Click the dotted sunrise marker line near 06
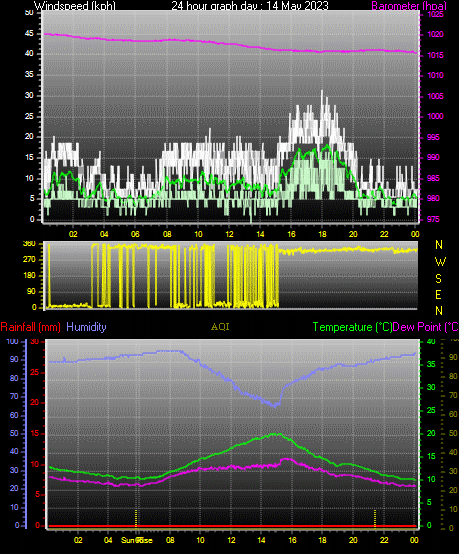The height and width of the screenshot is (554, 459). [x=136, y=518]
